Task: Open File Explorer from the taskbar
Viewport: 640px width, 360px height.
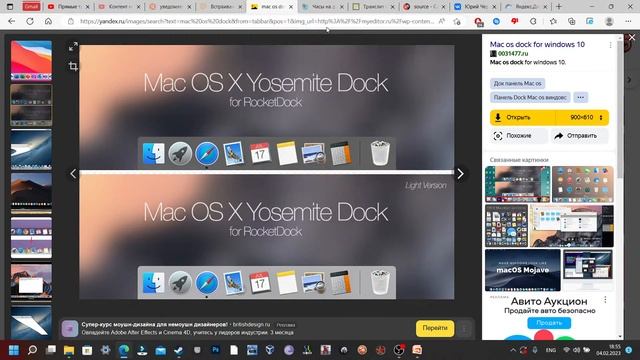Action: [69, 350]
